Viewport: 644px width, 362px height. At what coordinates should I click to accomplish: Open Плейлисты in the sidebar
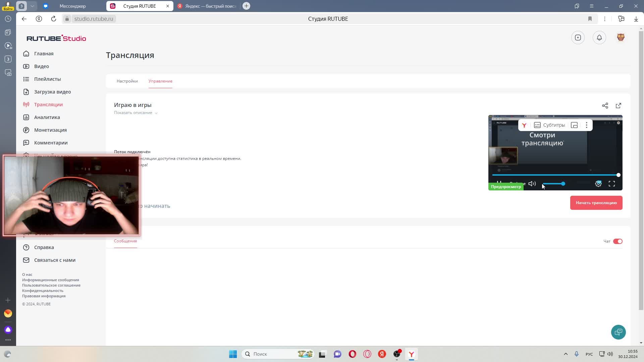click(x=47, y=79)
